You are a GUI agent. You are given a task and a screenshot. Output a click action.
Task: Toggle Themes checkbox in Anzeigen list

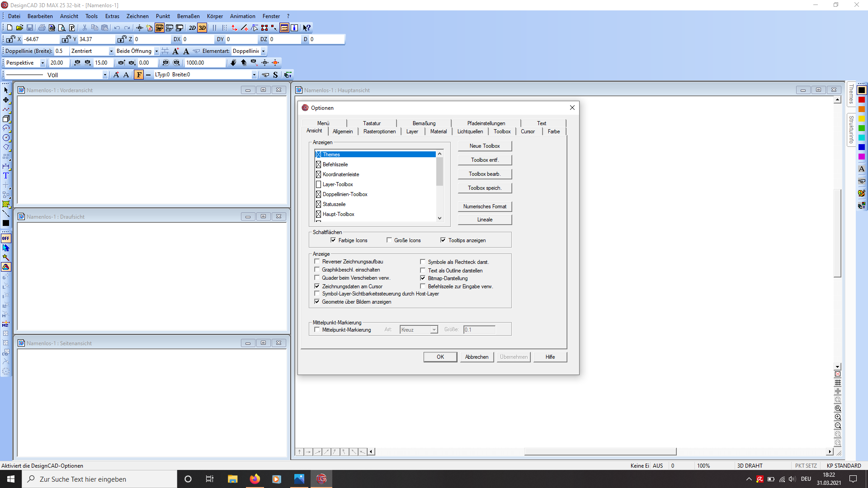click(x=318, y=155)
